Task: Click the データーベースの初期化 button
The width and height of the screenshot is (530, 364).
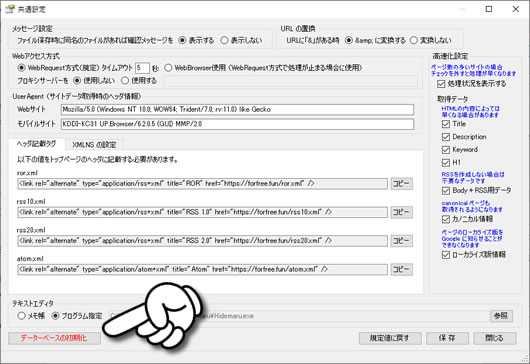Action: click(x=54, y=338)
